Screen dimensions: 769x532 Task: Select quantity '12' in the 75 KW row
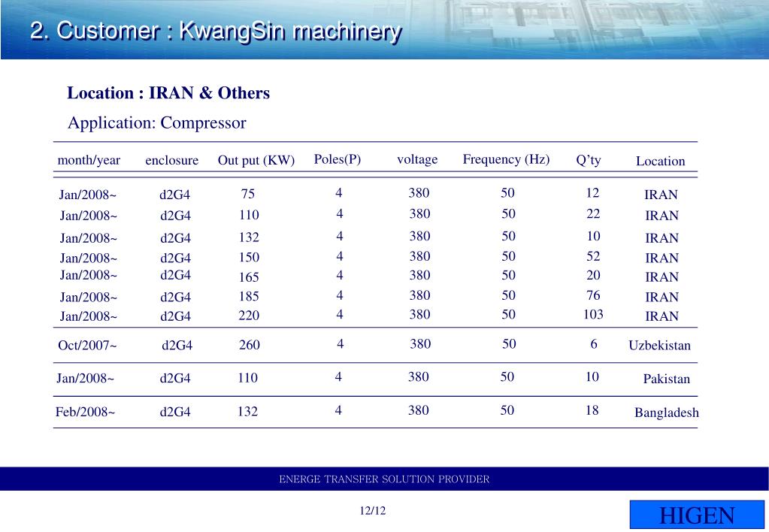click(592, 192)
